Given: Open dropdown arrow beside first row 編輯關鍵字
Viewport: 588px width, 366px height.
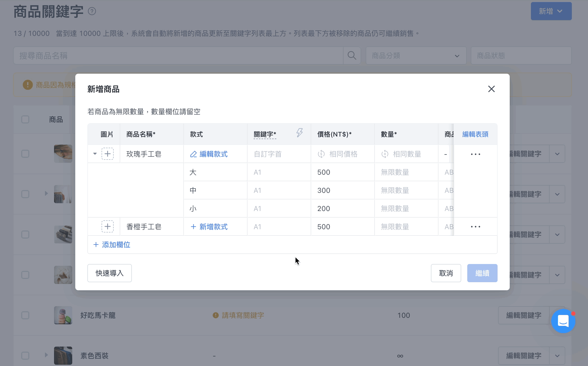Looking at the screenshot, I should click(x=557, y=154).
